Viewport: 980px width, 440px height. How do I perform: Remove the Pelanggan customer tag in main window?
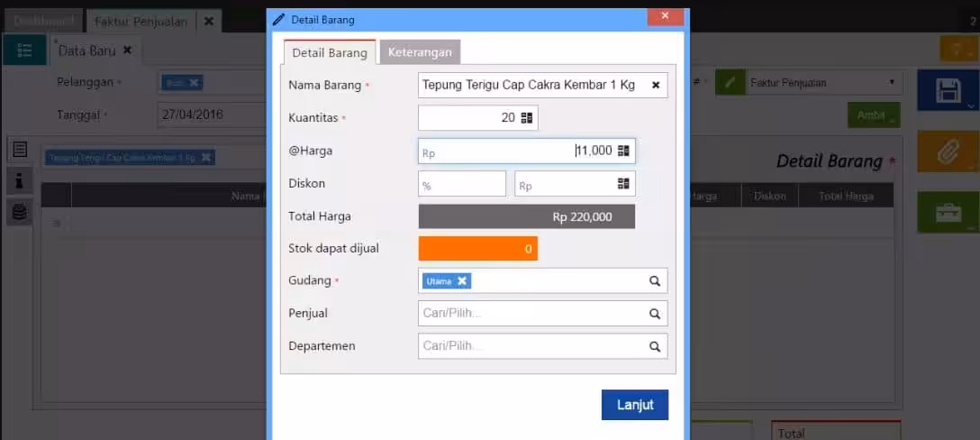pos(194,83)
